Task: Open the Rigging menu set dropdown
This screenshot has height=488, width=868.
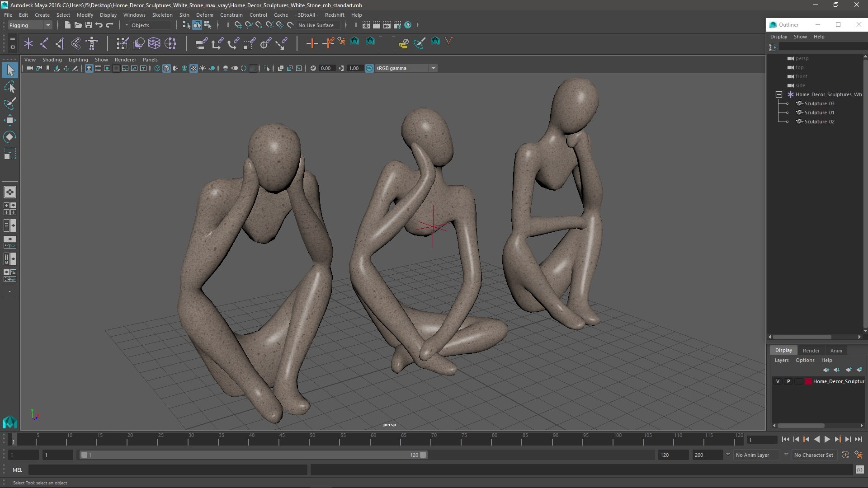Action: tap(30, 25)
